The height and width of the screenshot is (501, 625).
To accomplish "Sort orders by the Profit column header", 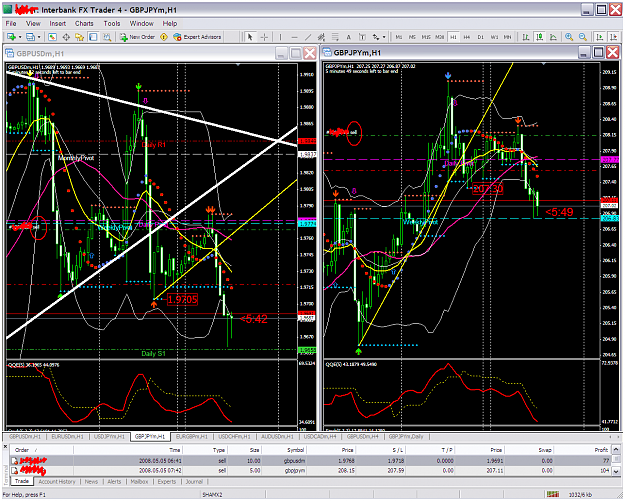I will click(x=601, y=450).
